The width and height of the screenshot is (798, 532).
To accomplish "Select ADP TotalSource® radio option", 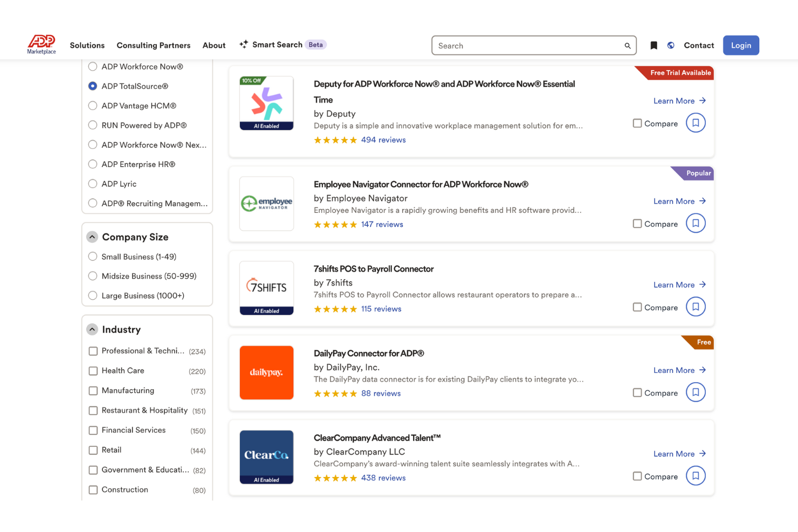I will 93,86.
